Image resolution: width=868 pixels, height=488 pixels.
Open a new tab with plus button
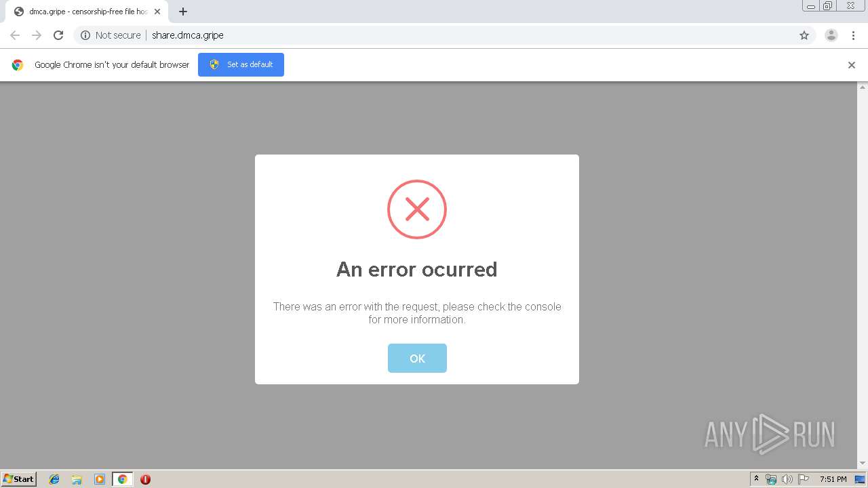pyautogui.click(x=183, y=12)
